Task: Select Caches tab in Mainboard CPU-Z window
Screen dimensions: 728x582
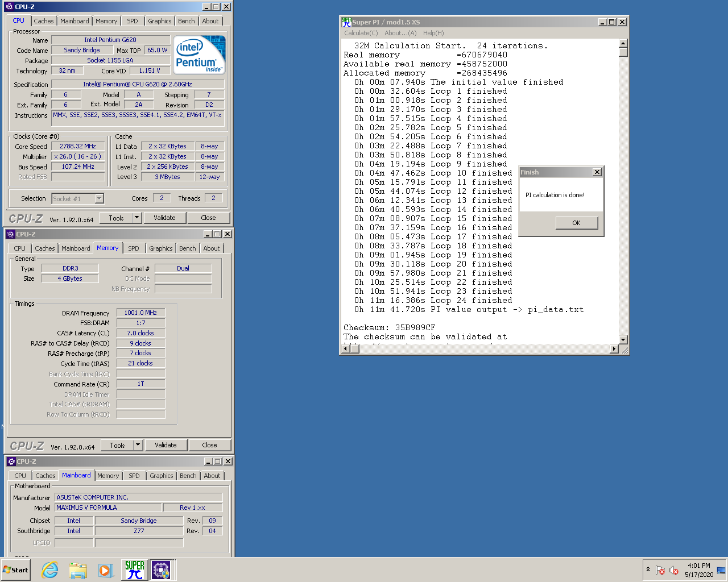Action: 45,476
